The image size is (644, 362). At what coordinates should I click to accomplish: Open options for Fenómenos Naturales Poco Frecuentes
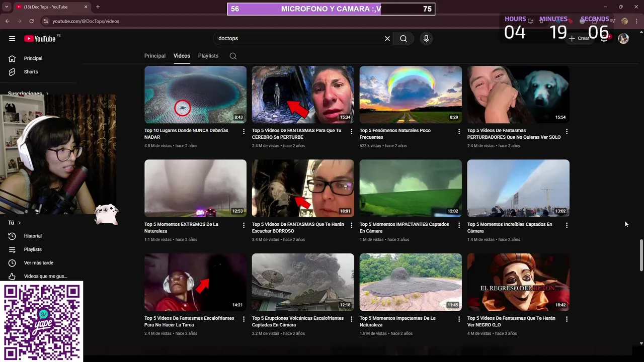(x=459, y=131)
